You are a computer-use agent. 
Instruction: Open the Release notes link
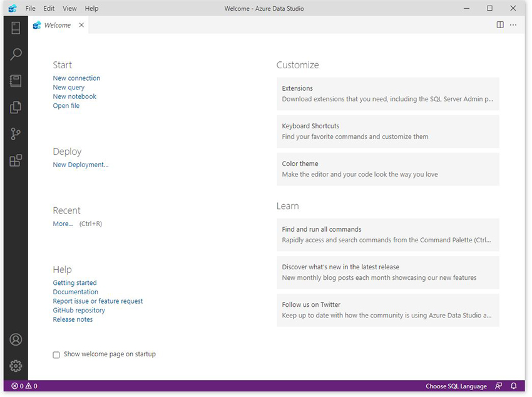[x=73, y=319]
